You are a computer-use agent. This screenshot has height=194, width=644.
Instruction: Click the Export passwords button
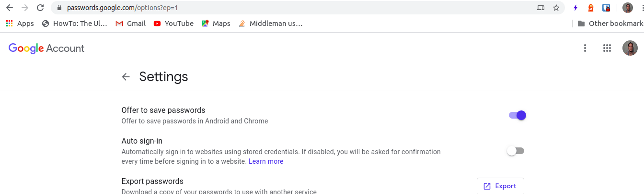click(x=500, y=186)
